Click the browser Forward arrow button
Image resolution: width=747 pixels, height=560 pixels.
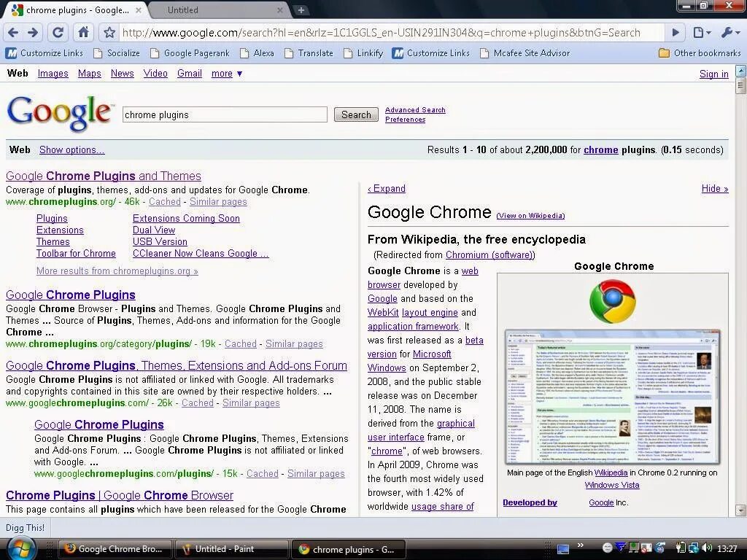tap(33, 32)
